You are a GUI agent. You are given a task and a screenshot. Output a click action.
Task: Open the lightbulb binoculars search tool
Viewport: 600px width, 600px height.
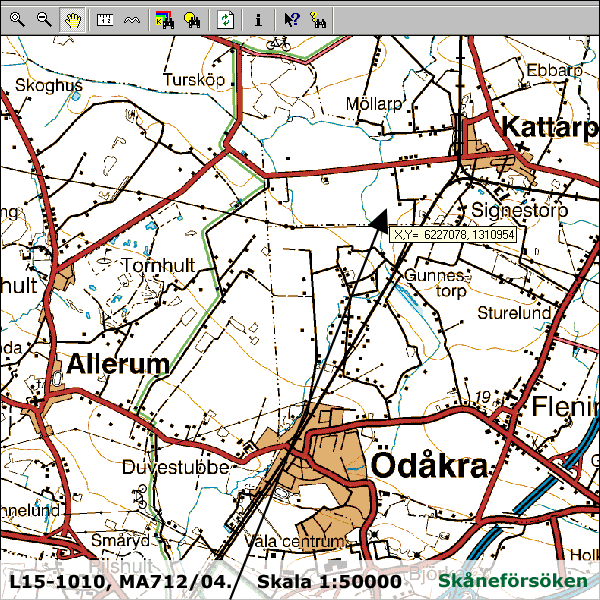[x=194, y=18]
